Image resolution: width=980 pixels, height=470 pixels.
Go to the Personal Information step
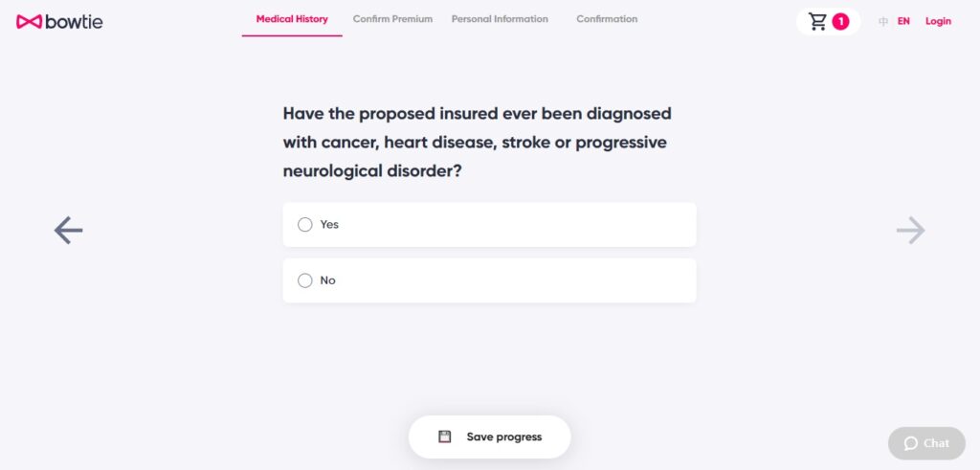click(500, 19)
